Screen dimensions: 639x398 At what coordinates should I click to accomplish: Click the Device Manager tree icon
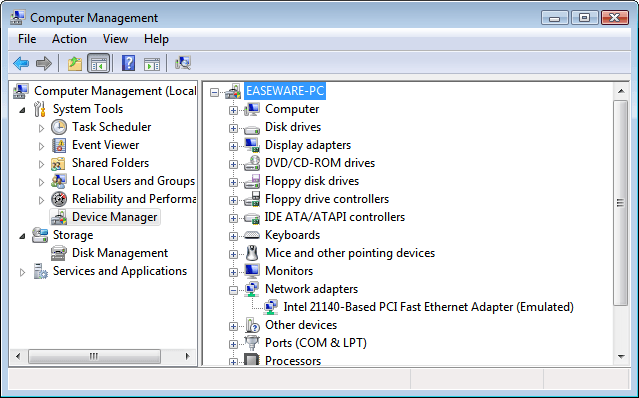click(59, 217)
